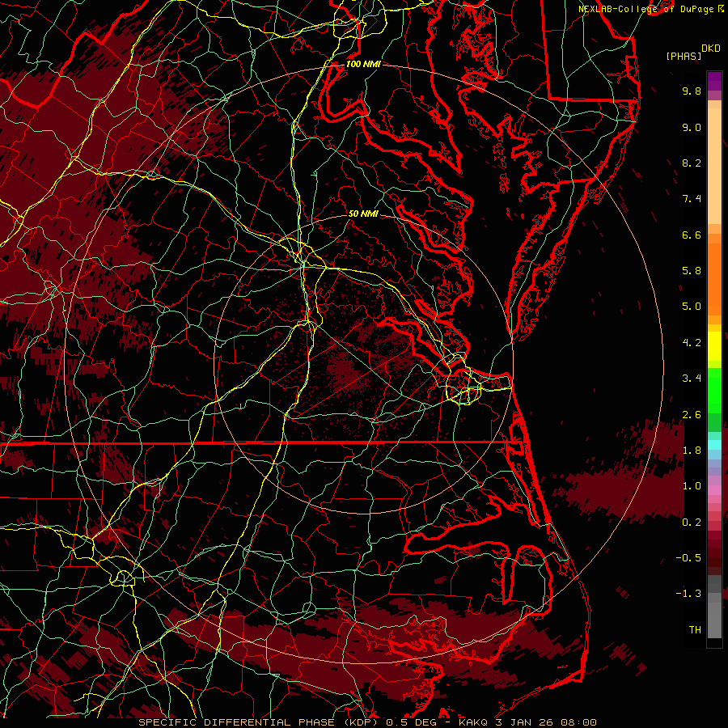Pick the bright green color bar segment
This screenshot has width=728, height=728.
click(x=714, y=391)
